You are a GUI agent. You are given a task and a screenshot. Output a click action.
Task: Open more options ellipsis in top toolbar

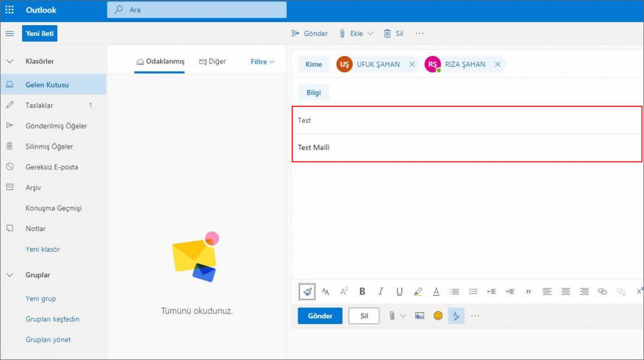click(x=419, y=33)
